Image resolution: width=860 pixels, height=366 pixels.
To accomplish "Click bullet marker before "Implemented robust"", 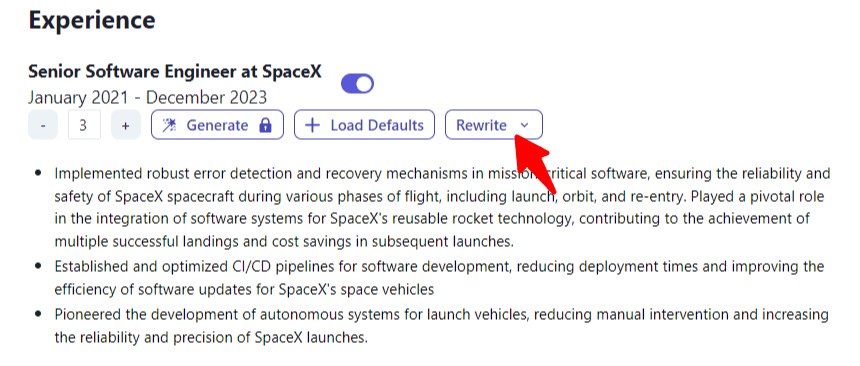I will (x=38, y=172).
